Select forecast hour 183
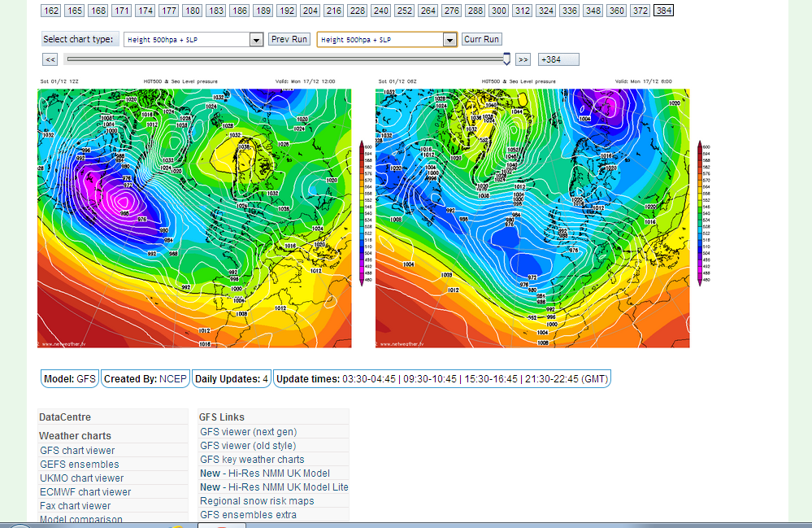Screen dimensions: 812x528 click(216, 11)
